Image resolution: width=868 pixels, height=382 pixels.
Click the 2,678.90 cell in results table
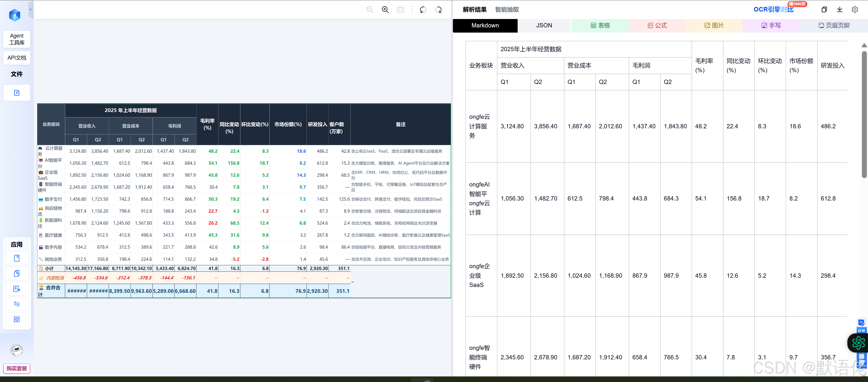(x=547, y=357)
